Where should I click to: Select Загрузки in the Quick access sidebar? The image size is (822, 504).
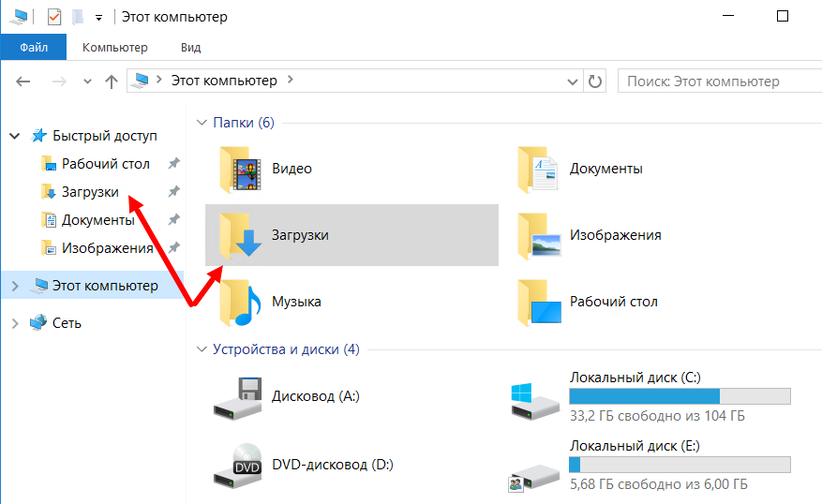coord(90,192)
